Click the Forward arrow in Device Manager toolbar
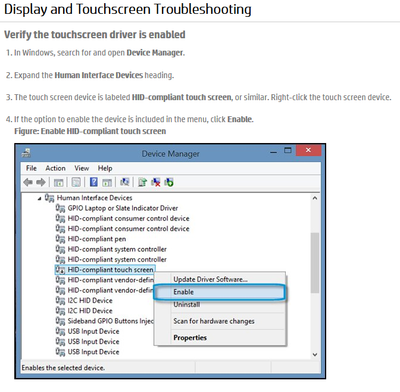400x392 pixels. [41, 182]
